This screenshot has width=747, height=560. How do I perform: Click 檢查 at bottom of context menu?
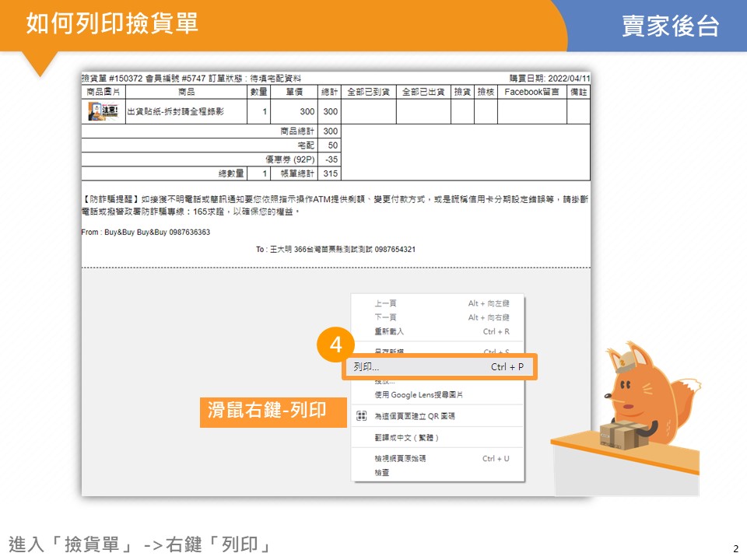click(382, 472)
